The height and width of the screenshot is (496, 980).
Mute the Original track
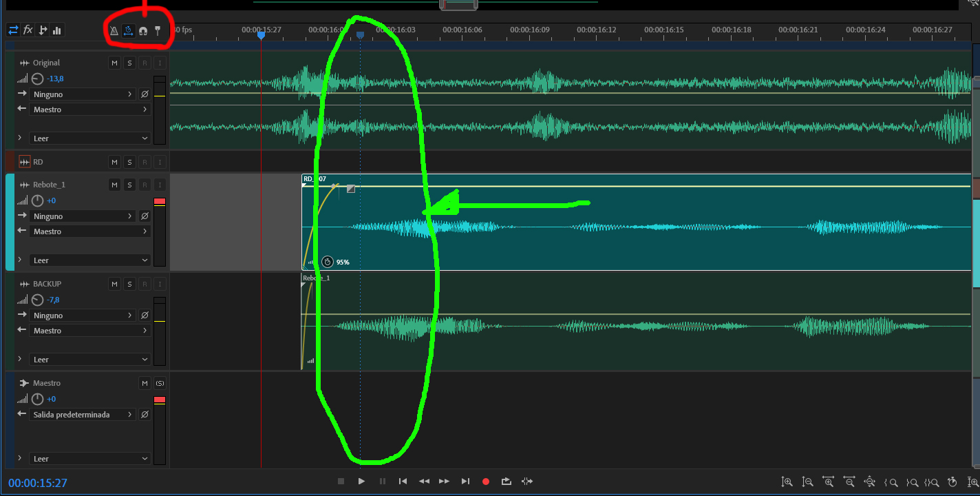point(114,62)
